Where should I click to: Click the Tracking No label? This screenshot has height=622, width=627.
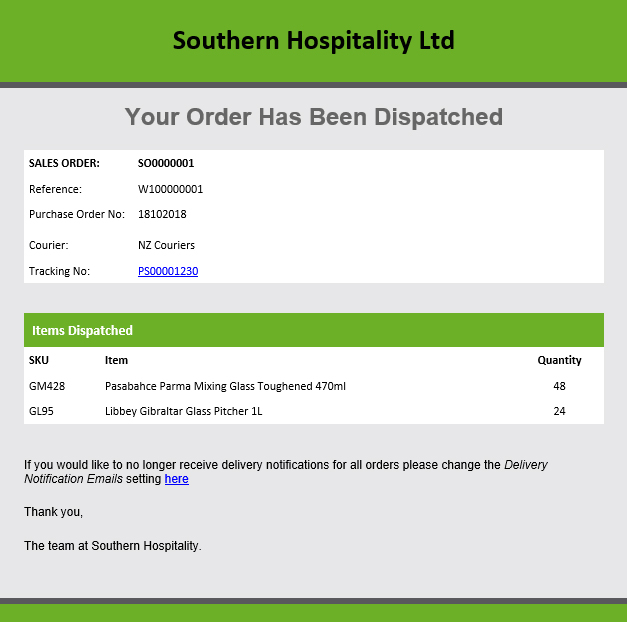[x=59, y=271]
